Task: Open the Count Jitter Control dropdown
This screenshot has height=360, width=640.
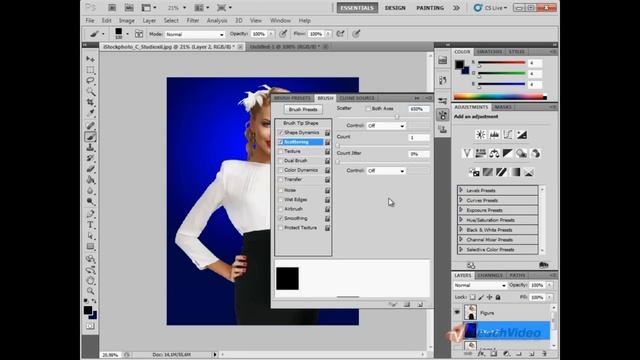Action: click(386, 171)
